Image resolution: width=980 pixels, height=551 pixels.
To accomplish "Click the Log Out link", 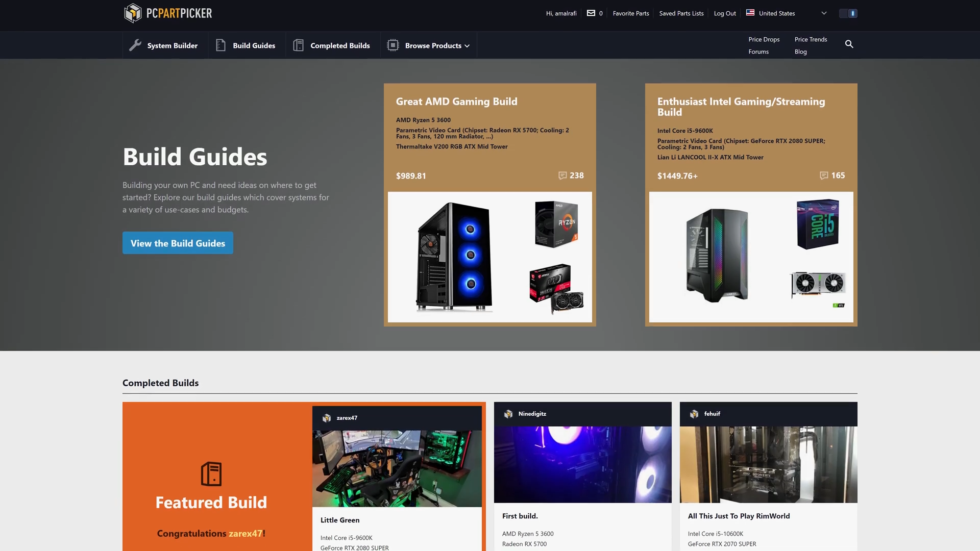I will pyautogui.click(x=724, y=13).
